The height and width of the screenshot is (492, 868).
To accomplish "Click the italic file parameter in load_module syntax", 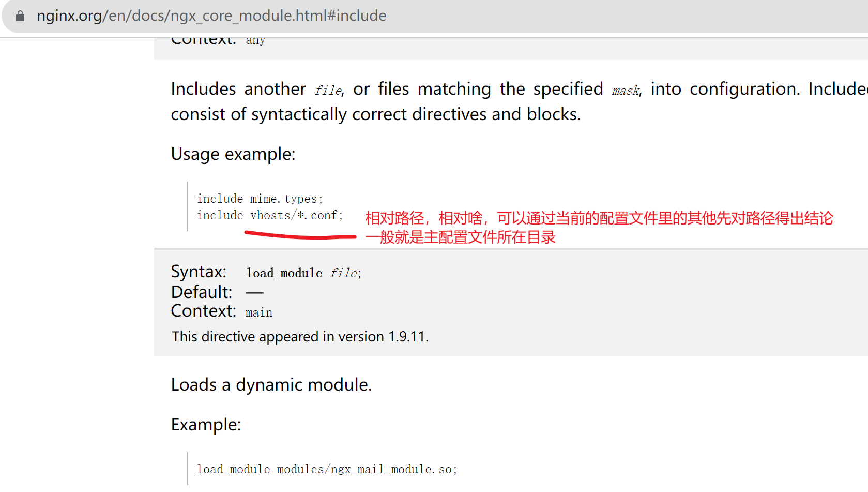I will coord(343,273).
